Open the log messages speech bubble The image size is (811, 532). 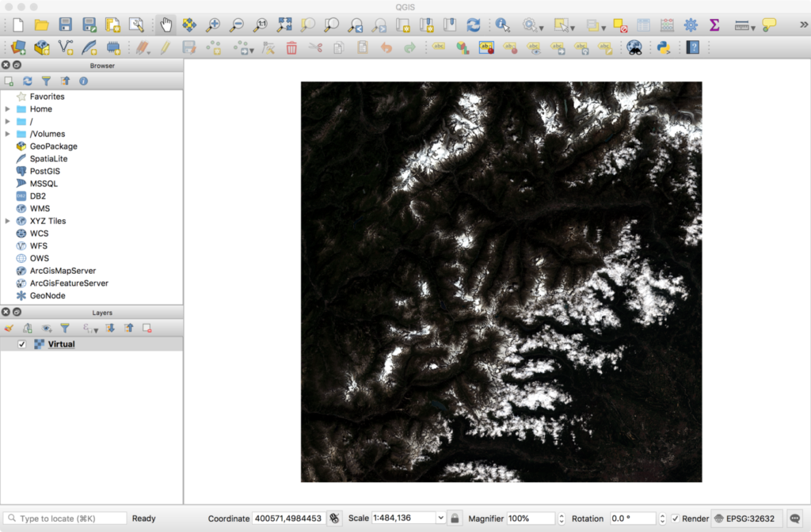[x=795, y=518]
